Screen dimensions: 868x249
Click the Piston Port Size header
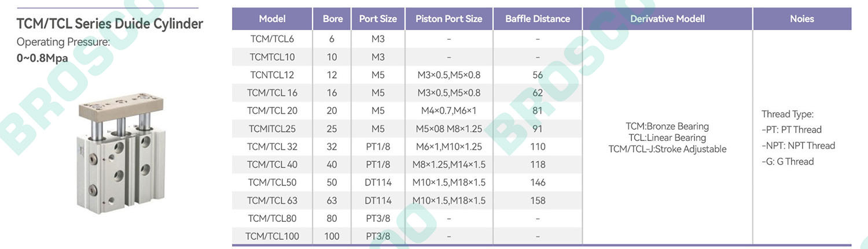click(x=448, y=18)
